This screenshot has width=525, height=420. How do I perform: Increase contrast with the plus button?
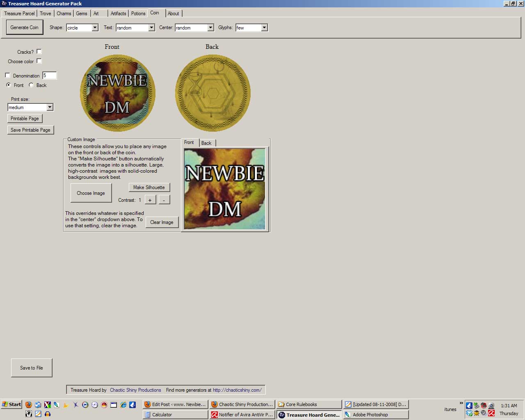150,200
